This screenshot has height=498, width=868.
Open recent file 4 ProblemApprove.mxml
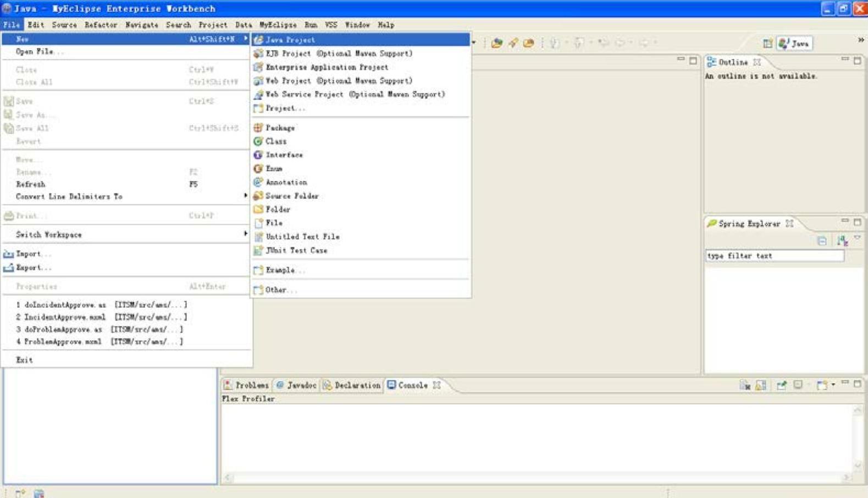(126, 341)
